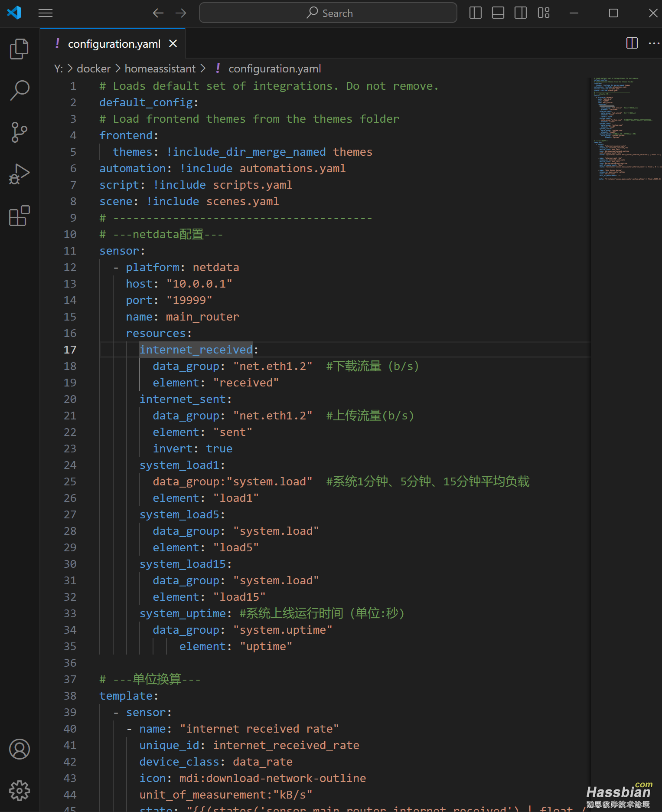Screen dimensions: 662x812
Task: Go back with the left arrow
Action: (x=158, y=13)
